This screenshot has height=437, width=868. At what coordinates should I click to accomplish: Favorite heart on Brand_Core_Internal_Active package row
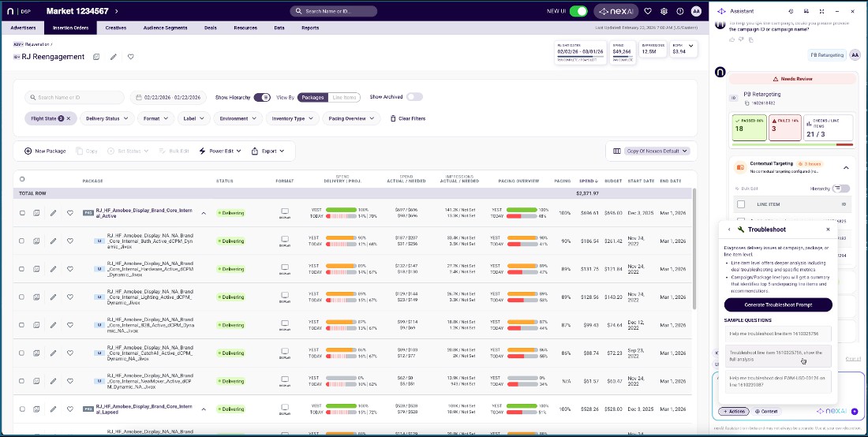pos(69,213)
